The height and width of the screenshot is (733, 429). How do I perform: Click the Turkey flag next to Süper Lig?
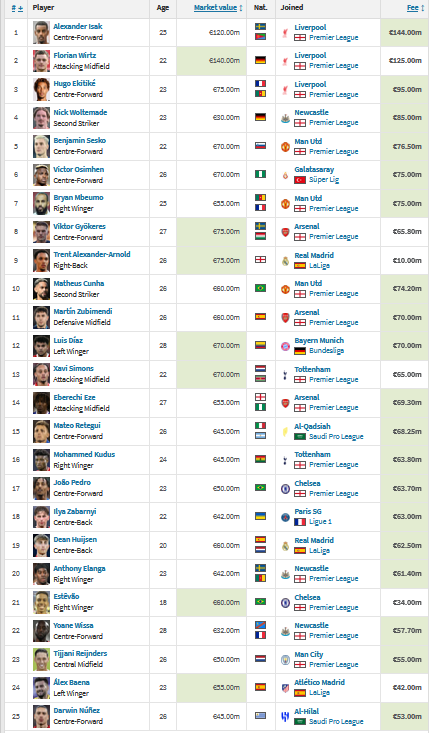point(300,180)
